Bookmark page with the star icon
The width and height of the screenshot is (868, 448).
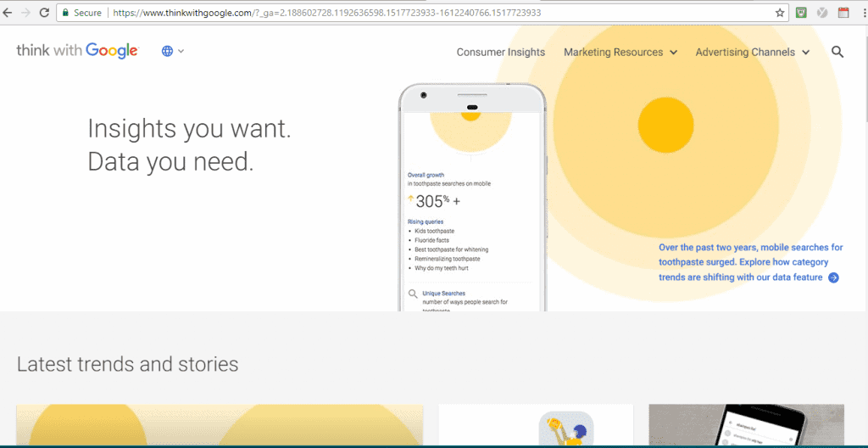(780, 12)
